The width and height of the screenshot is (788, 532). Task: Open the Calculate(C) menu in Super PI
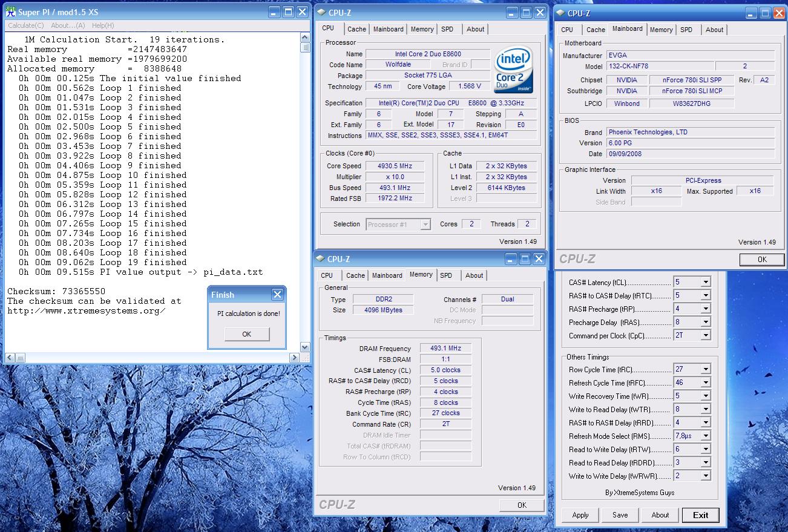point(26,25)
